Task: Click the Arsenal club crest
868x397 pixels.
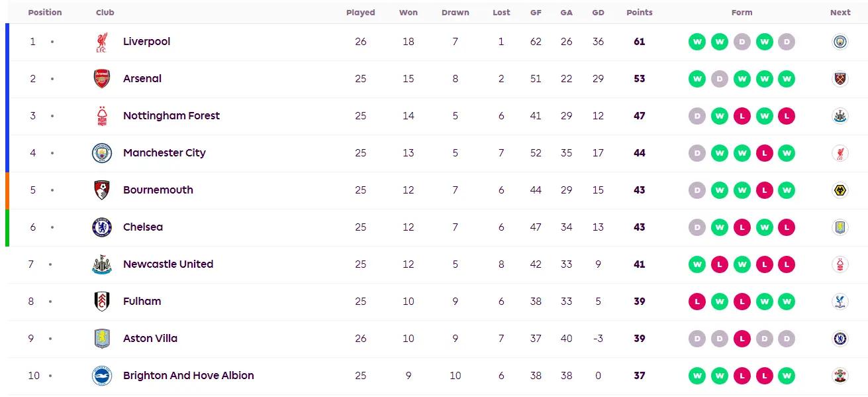Action: [x=101, y=79]
